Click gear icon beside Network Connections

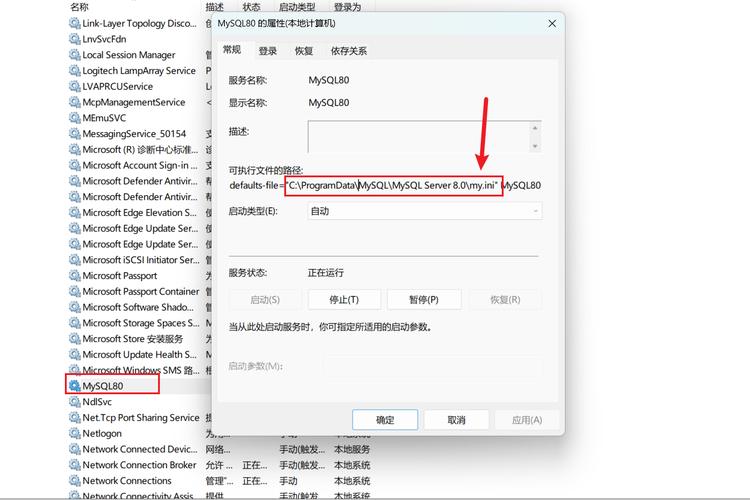pyautogui.click(x=75, y=480)
